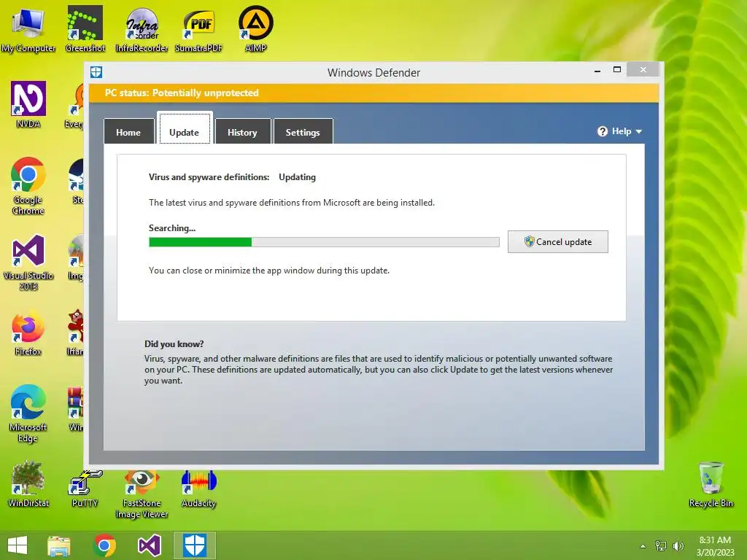Expand the Help dropdown menu

620,131
